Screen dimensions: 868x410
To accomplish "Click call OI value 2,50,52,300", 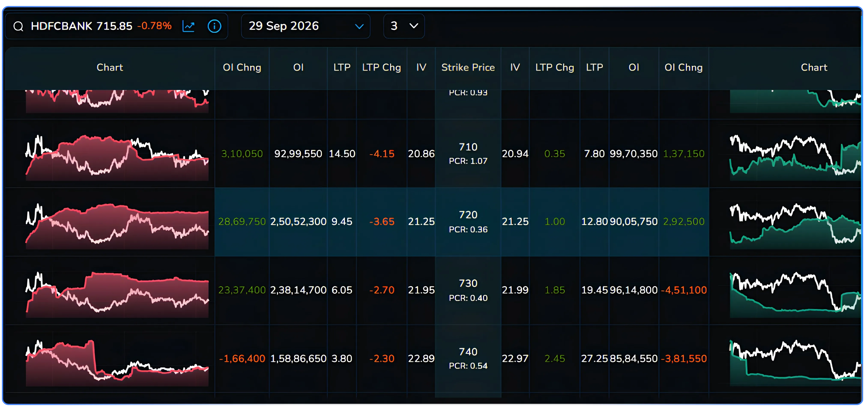I will (x=298, y=221).
